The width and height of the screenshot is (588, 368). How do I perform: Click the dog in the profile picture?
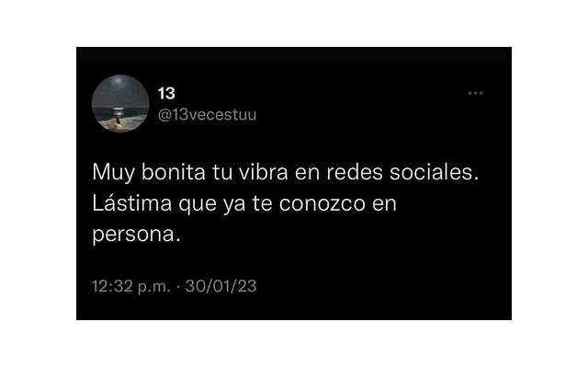115,122
